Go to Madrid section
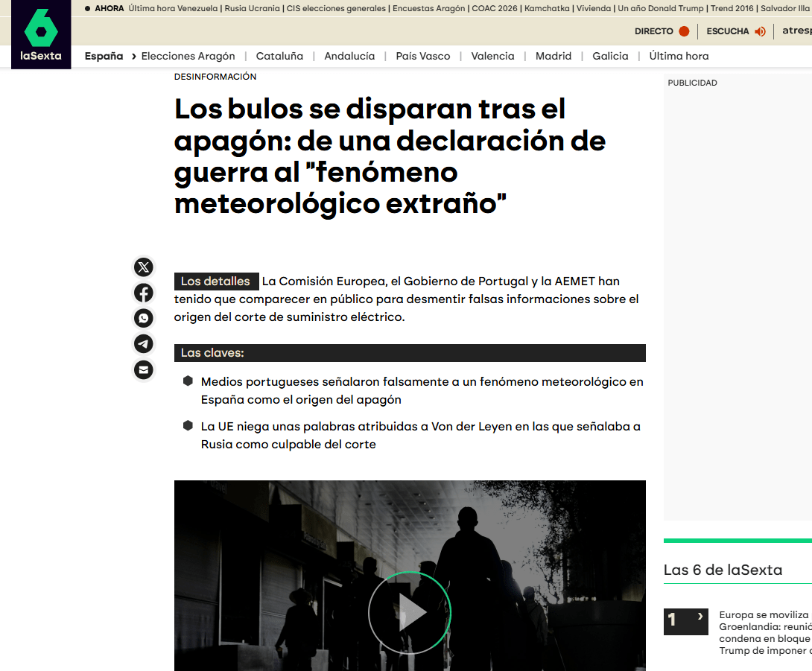 [x=554, y=56]
